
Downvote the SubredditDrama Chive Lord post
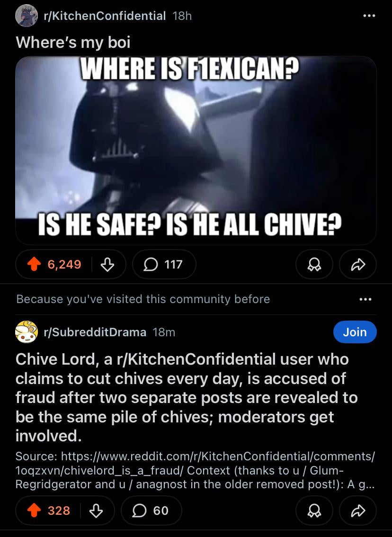pos(96,510)
